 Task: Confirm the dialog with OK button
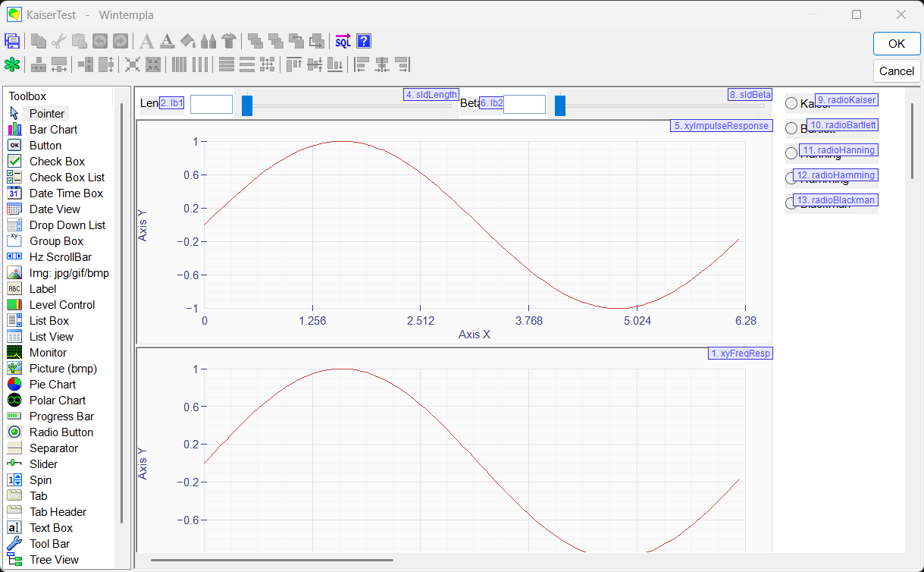click(x=897, y=43)
